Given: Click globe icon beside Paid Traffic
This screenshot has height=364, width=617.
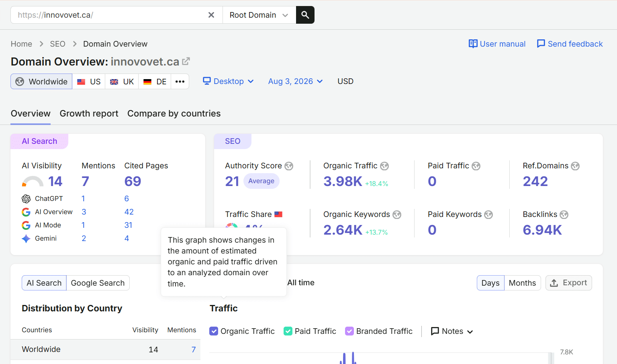Looking at the screenshot, I should (x=476, y=166).
